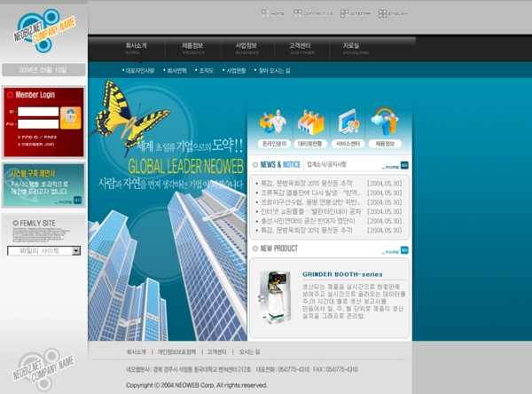Open the 자료실 DOWNLOAD menu
The height and width of the screenshot is (394, 532).
(355, 48)
